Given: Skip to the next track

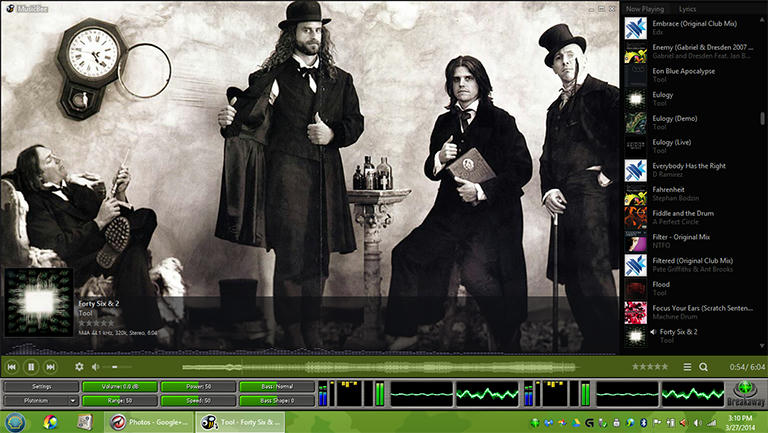Looking at the screenshot, I should pos(50,366).
